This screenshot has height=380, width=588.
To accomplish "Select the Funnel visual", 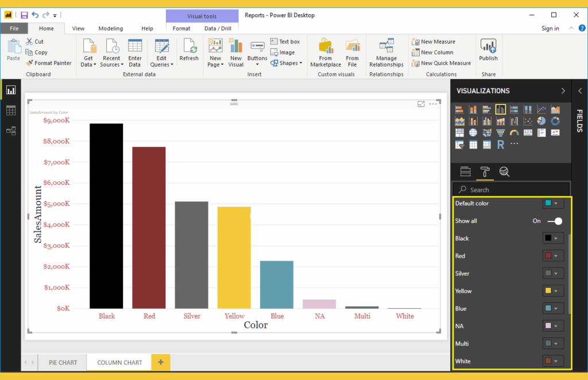I will pyautogui.click(x=500, y=133).
